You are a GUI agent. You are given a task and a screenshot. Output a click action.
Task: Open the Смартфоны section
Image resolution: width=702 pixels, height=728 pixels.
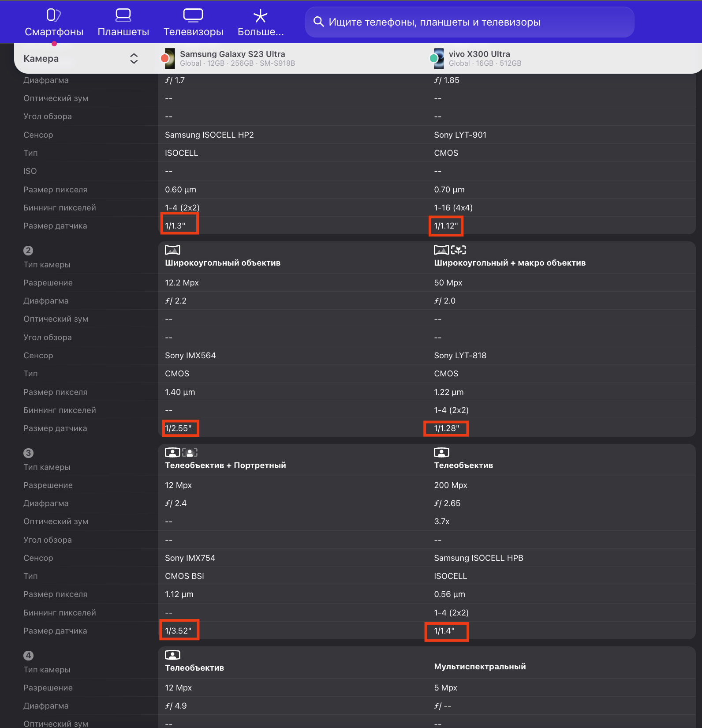point(54,23)
